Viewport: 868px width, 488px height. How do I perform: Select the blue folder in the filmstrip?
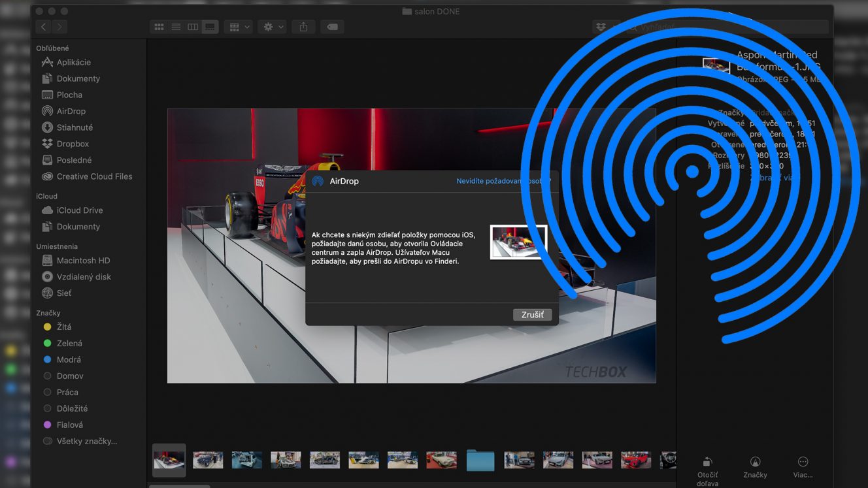pos(480,460)
